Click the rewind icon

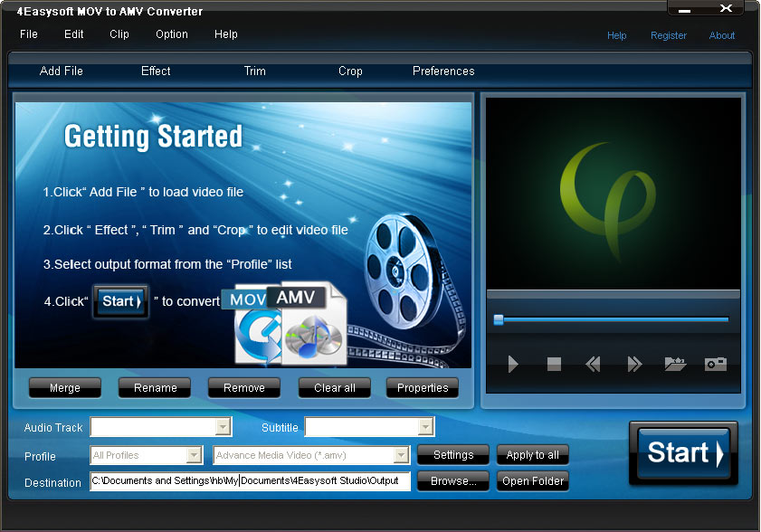[593, 364]
